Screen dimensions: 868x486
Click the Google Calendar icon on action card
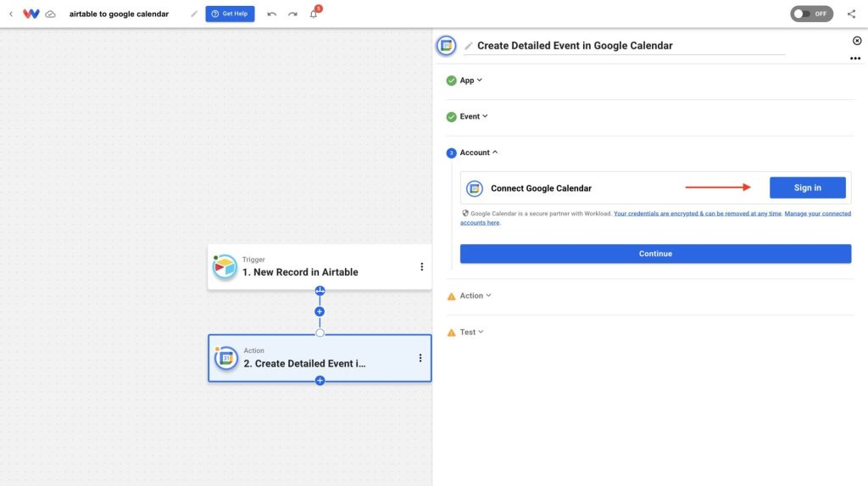(x=225, y=358)
